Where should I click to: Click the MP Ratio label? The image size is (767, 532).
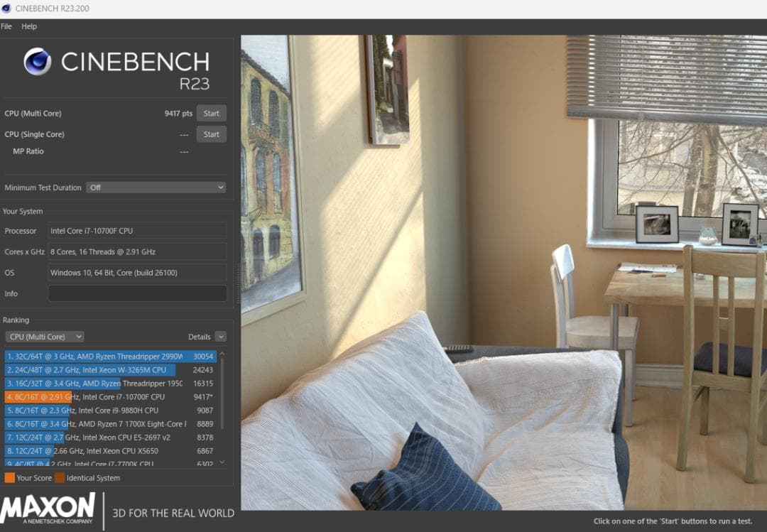tap(28, 151)
